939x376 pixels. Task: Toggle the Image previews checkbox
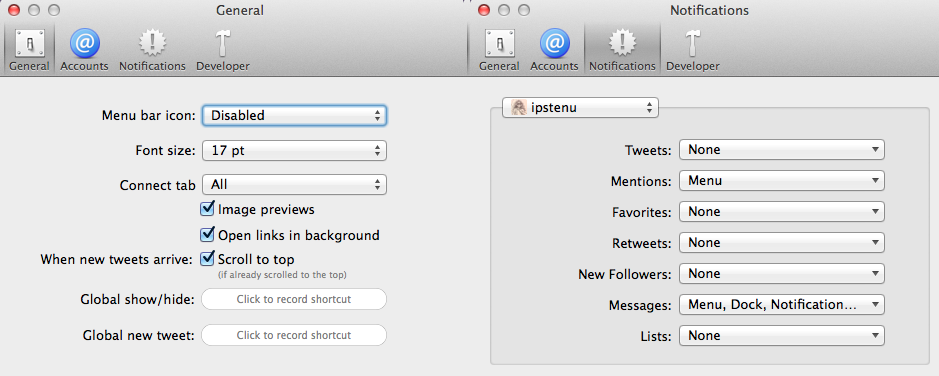pyautogui.click(x=207, y=209)
